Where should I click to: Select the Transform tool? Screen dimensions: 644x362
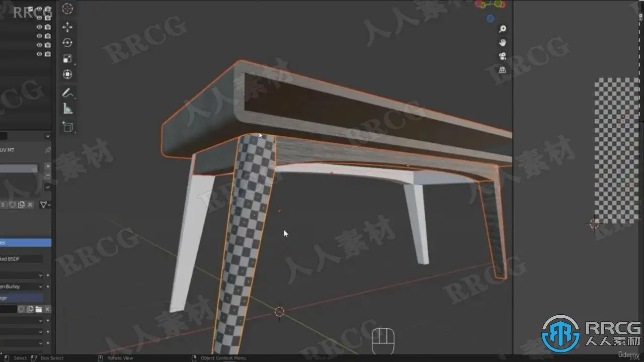point(67,74)
